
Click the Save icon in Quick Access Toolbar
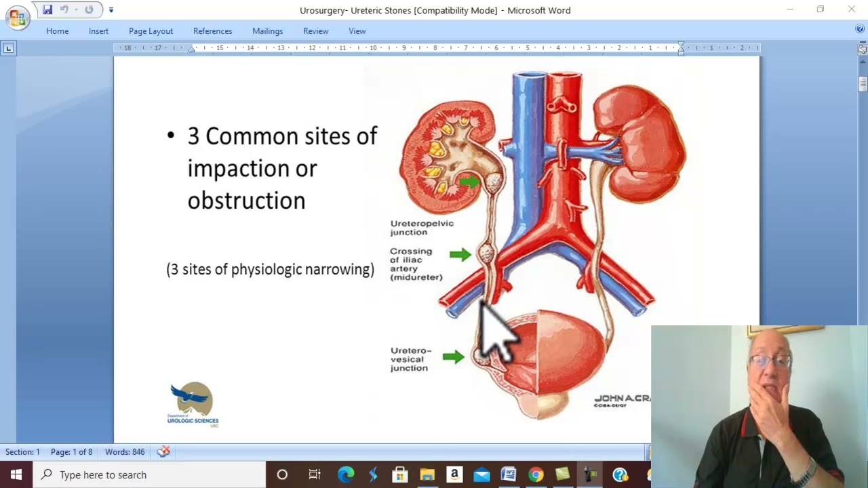[47, 9]
